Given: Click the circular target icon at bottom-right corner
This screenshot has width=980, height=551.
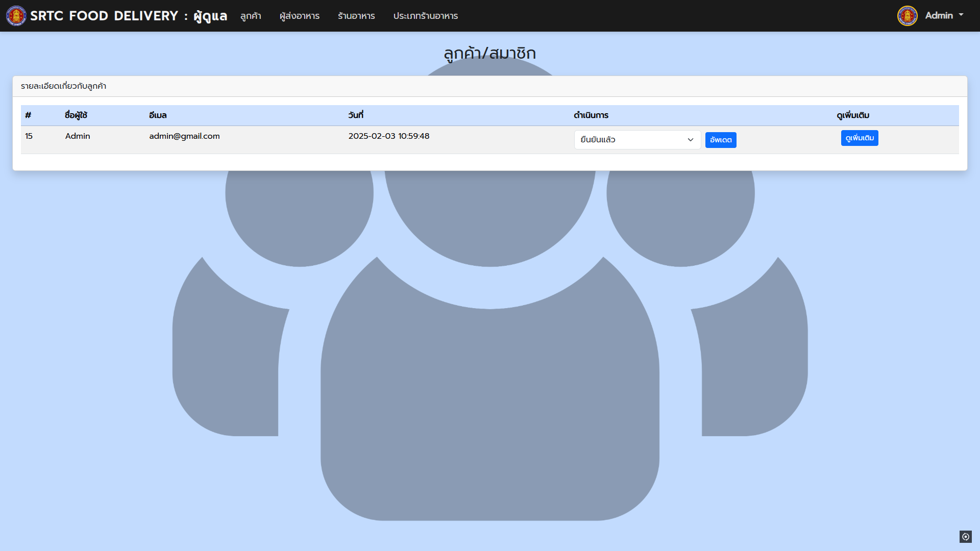Looking at the screenshot, I should click(965, 536).
